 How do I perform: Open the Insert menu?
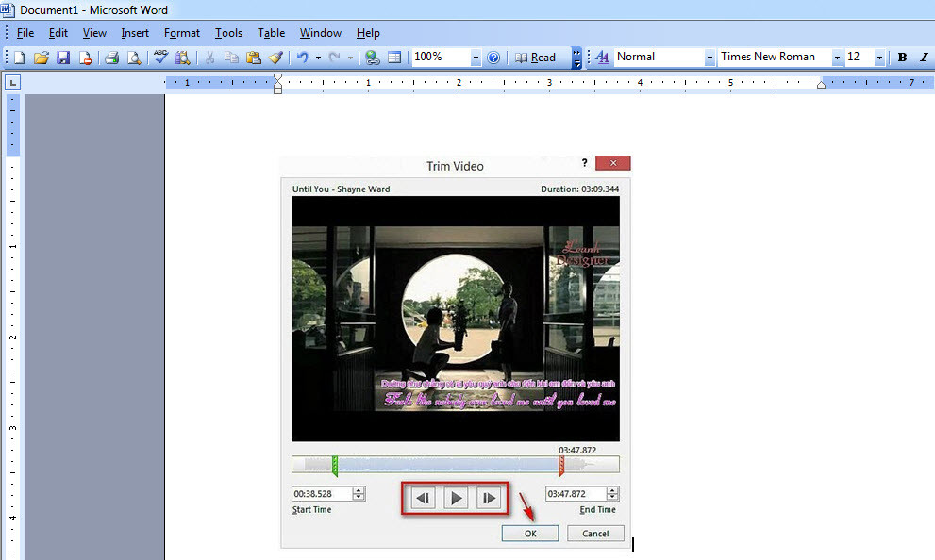(x=135, y=33)
